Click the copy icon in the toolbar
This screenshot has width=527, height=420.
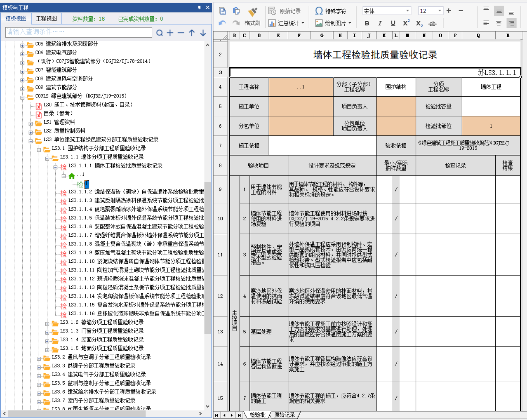(x=222, y=11)
